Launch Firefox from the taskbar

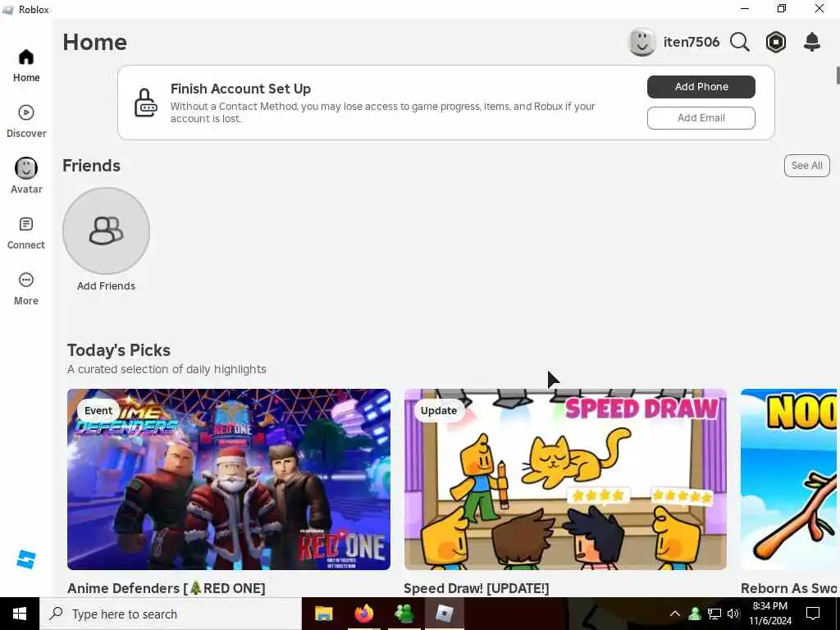364,614
